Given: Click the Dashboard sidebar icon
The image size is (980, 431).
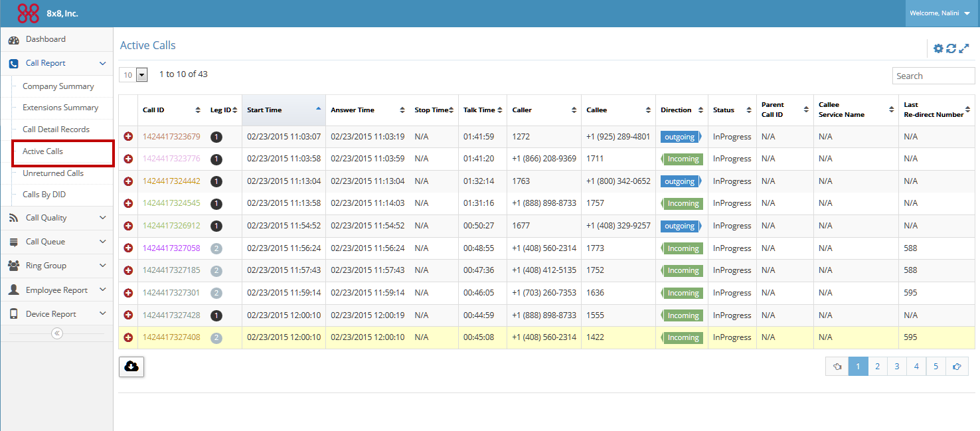Looking at the screenshot, I should (14, 40).
